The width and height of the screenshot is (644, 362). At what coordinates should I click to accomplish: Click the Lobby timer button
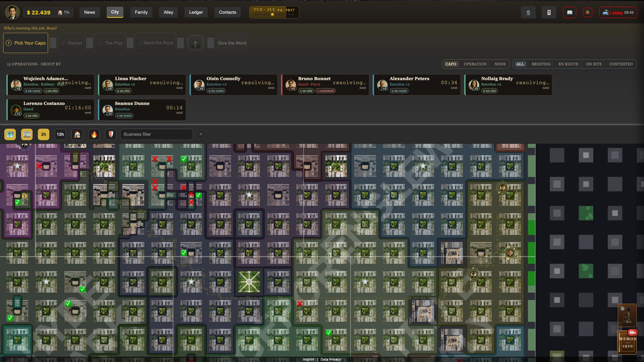point(618,12)
